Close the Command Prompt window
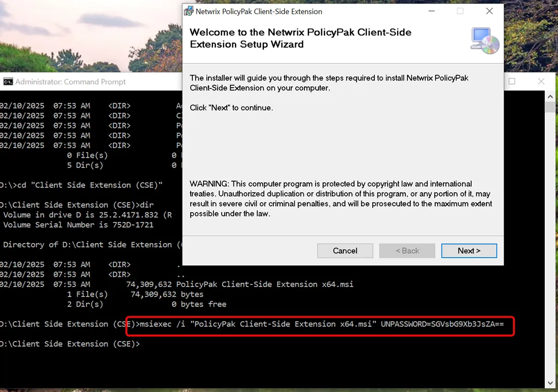Screen dimensions: 558x392 [541, 81]
